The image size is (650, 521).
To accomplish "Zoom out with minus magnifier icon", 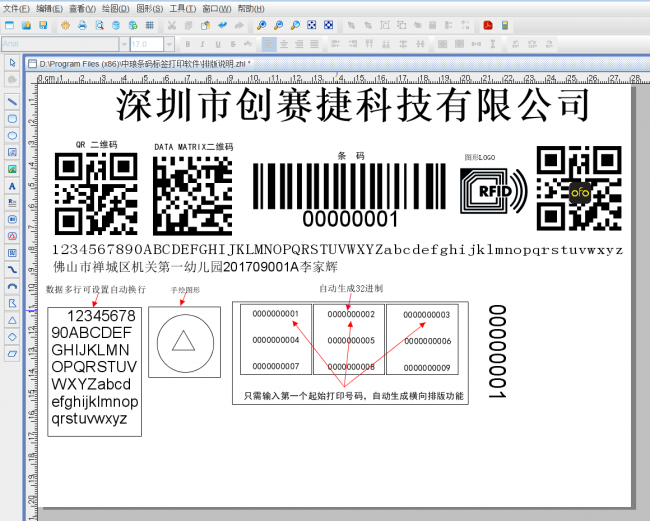I will tap(278, 26).
